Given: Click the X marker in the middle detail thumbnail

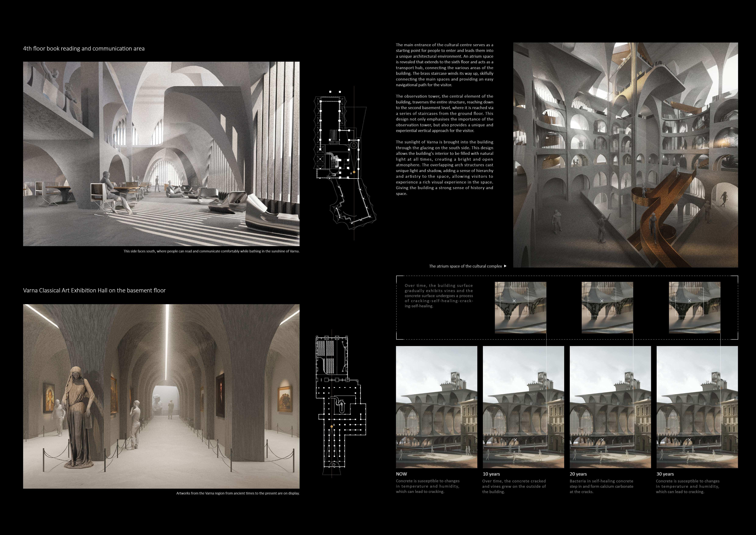Looking at the screenshot, I should pyautogui.click(x=602, y=301).
